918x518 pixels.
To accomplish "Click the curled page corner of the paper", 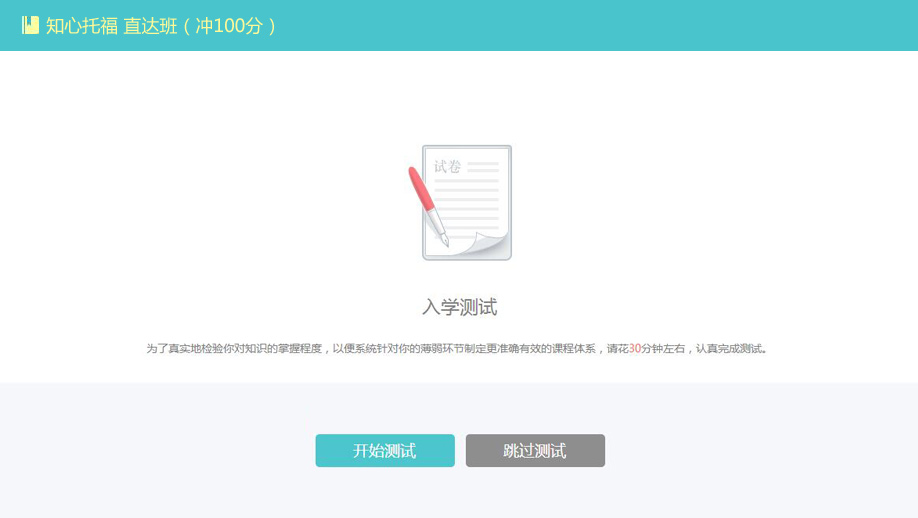I will tap(490, 245).
